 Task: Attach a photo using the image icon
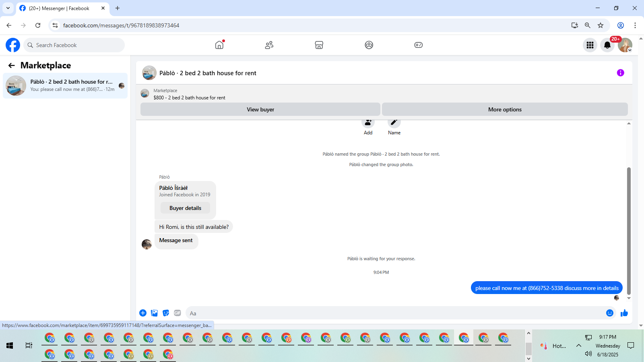coord(154,313)
